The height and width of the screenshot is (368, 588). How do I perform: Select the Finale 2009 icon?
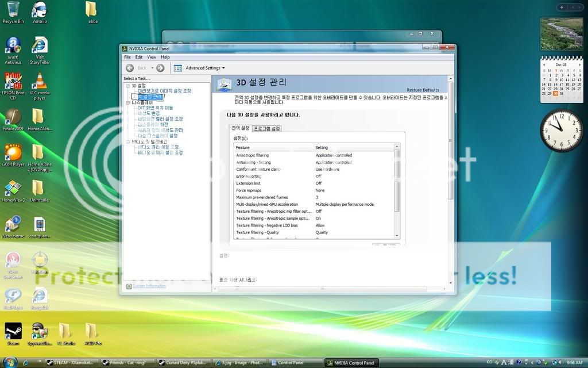pyautogui.click(x=13, y=120)
